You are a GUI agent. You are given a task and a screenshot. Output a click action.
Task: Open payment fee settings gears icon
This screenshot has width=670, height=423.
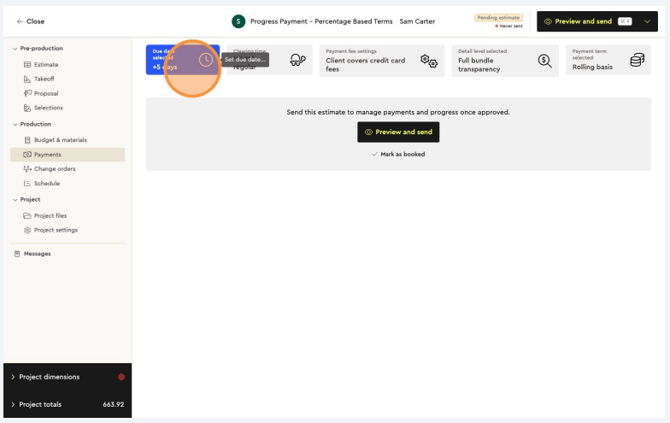(x=429, y=61)
